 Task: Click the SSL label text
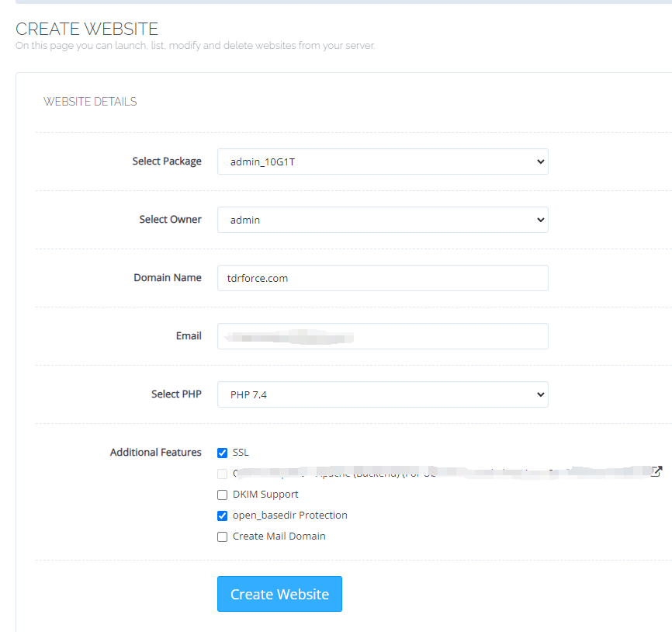point(241,453)
